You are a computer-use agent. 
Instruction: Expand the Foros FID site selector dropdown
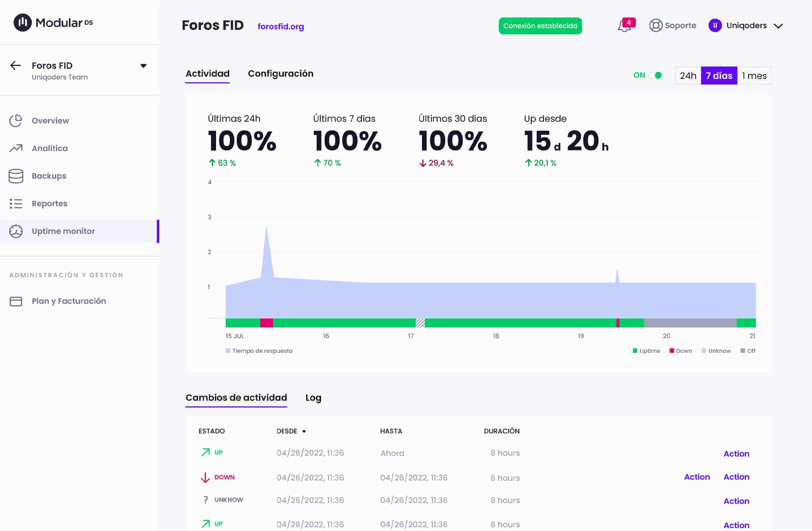(143, 66)
